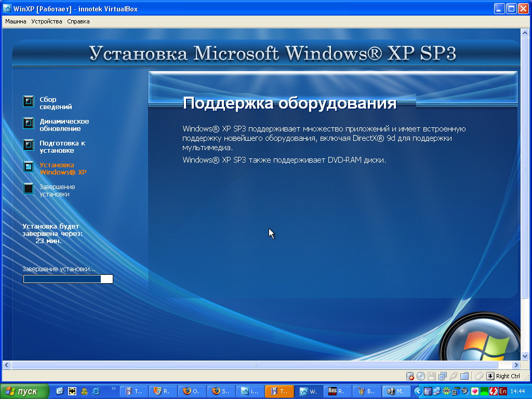Open the пуск Start button
Image resolution: width=532 pixels, height=399 pixels.
click(24, 391)
